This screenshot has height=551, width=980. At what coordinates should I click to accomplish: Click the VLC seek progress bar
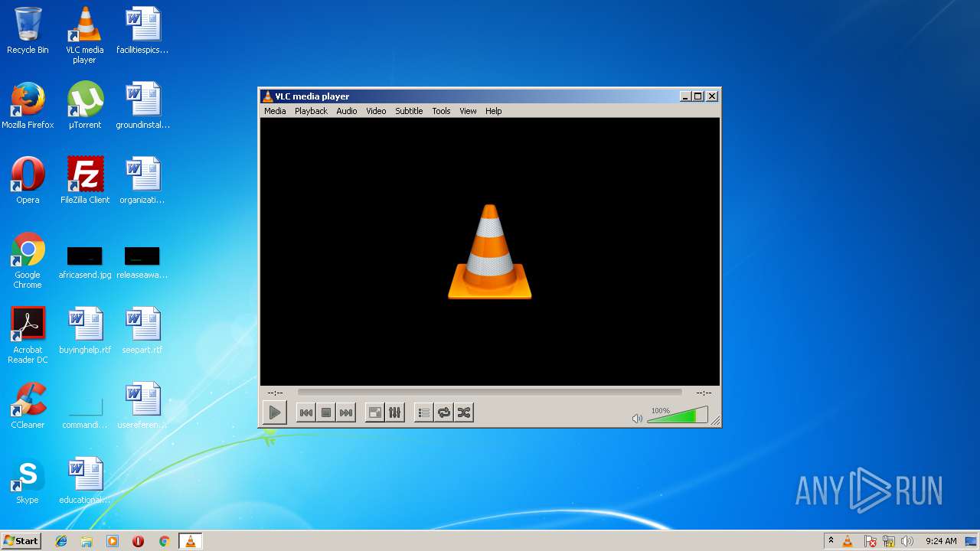click(489, 392)
